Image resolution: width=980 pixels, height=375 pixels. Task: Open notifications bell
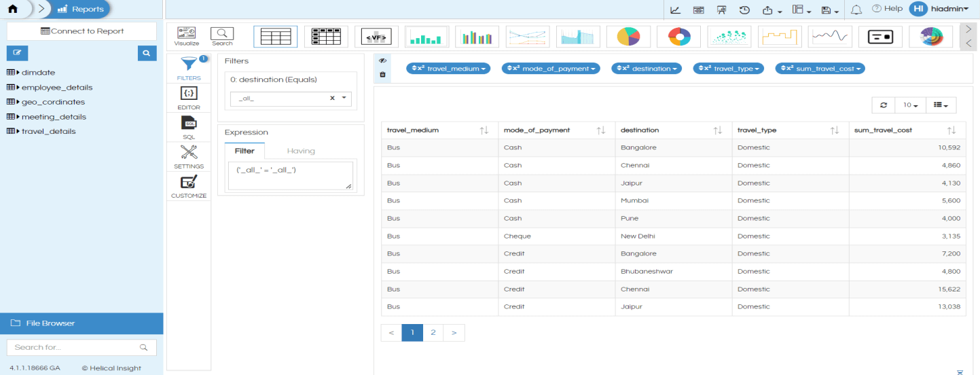(856, 10)
